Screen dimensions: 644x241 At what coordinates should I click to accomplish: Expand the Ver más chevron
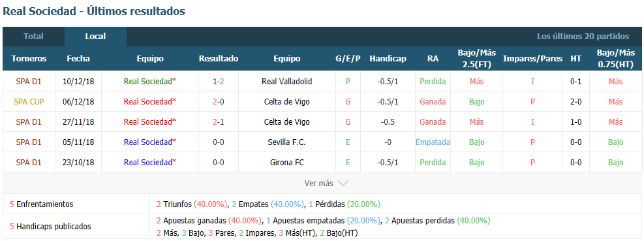coord(343,184)
